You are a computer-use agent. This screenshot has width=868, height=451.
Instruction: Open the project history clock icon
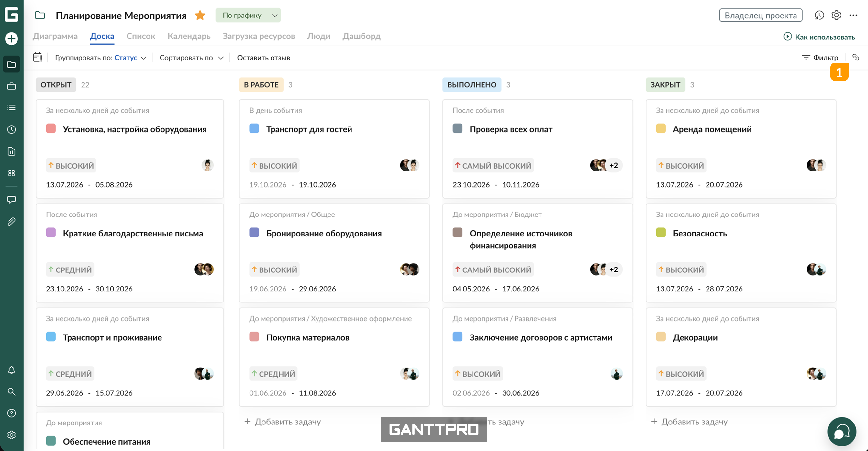[819, 15]
